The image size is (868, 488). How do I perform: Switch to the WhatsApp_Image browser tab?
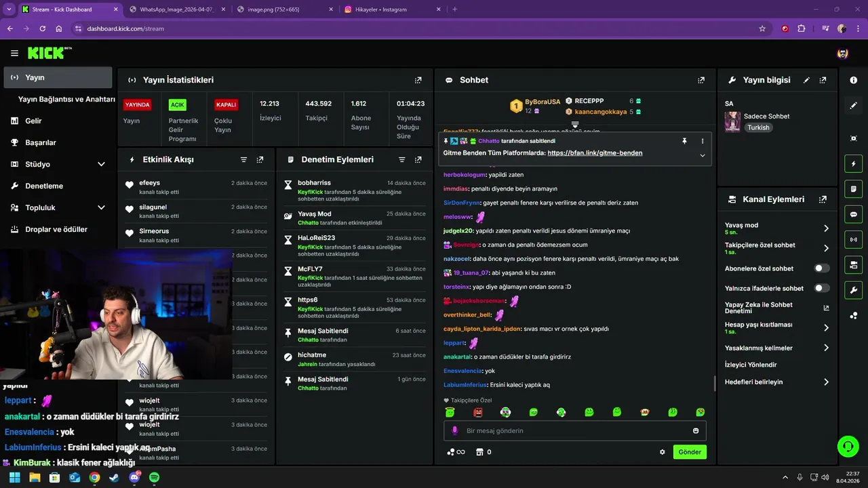(x=176, y=9)
